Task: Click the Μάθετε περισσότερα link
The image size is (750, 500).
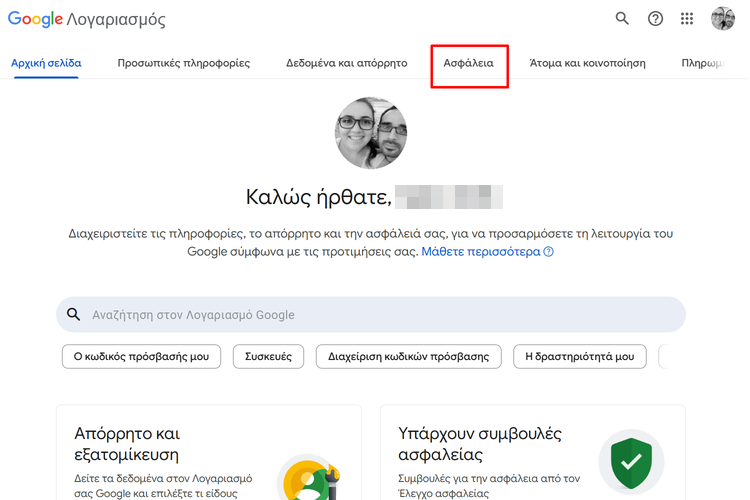Action: tap(481, 252)
